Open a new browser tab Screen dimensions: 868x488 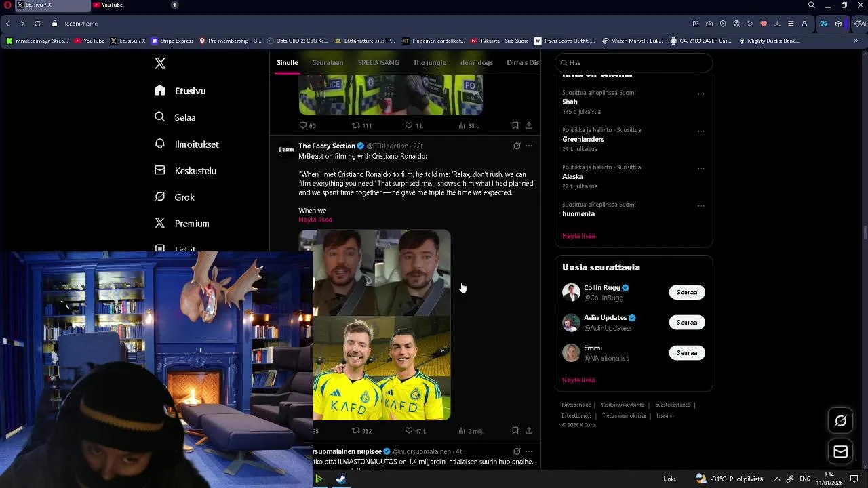[x=174, y=5]
